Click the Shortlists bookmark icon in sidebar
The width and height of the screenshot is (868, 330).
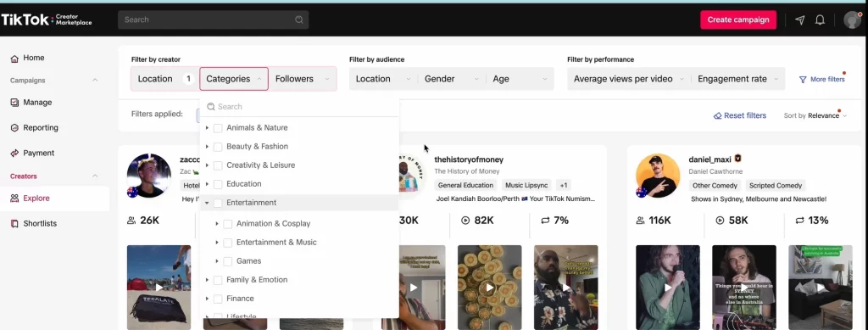(x=14, y=224)
